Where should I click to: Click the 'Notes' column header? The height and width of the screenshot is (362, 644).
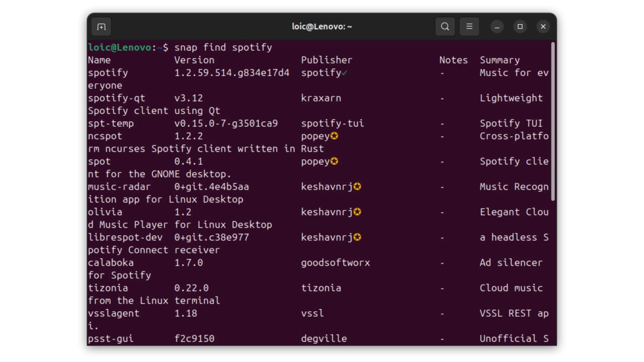(453, 60)
